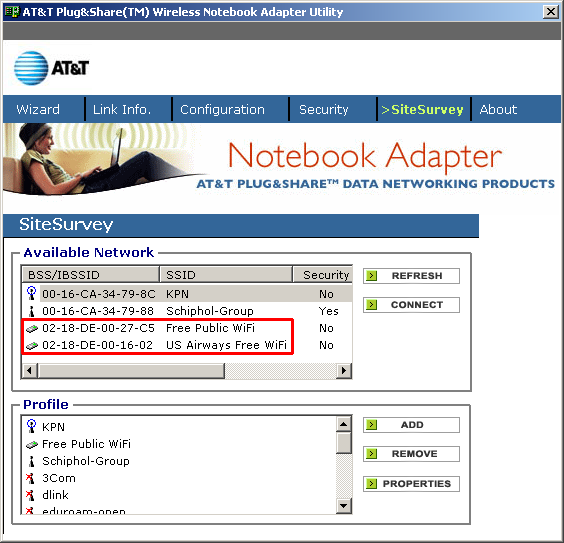Click the Free Public WiFi ad-hoc card icon

(x=32, y=328)
